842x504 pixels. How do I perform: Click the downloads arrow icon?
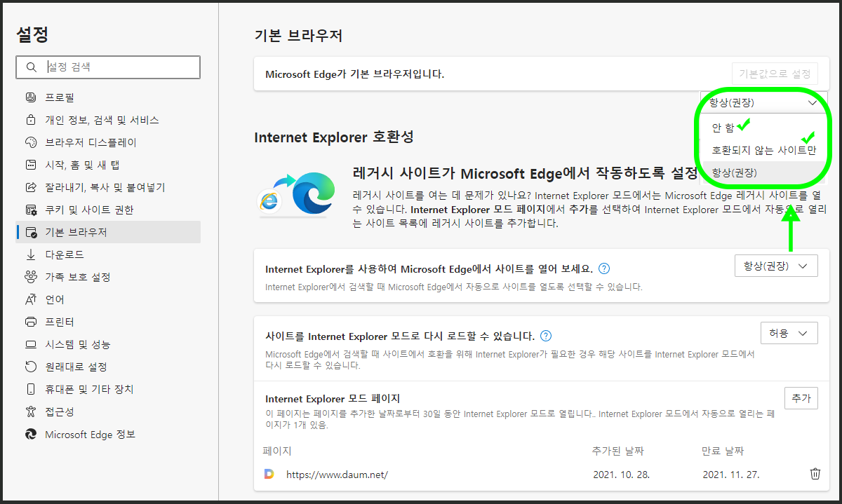30,254
